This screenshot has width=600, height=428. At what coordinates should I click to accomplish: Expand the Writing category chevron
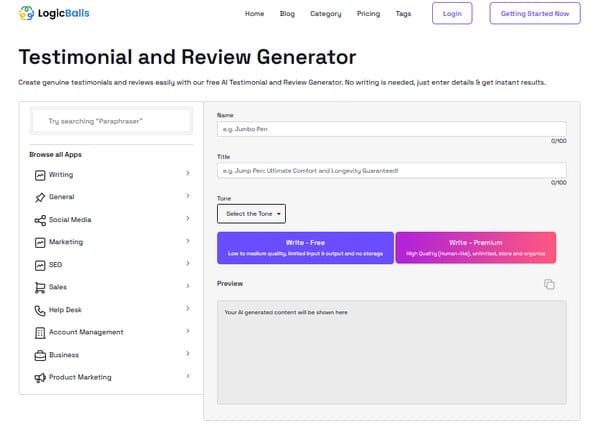(x=188, y=173)
